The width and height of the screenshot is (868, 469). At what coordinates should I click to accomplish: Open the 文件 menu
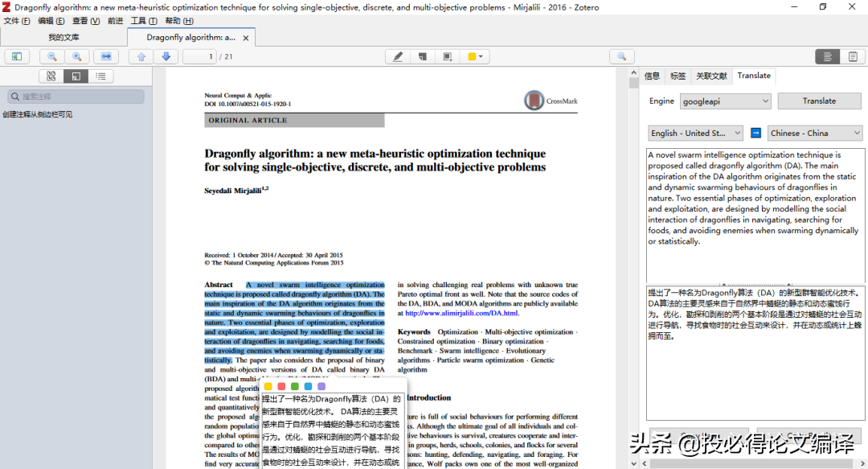coord(17,20)
